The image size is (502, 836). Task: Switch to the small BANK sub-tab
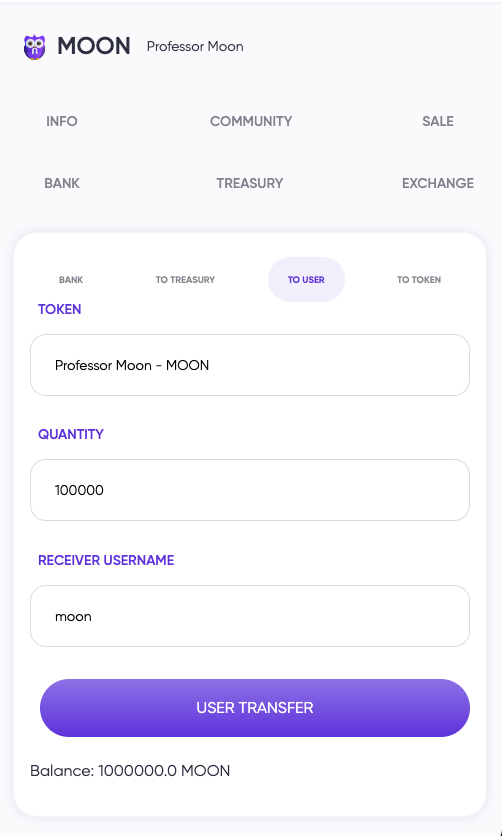71,279
